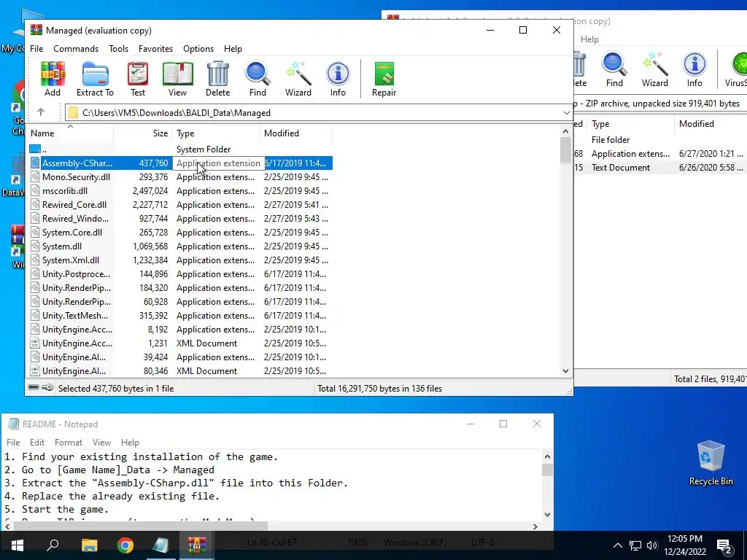Open the File menu in Managed window
Screen dimensions: 747x560
(36, 49)
